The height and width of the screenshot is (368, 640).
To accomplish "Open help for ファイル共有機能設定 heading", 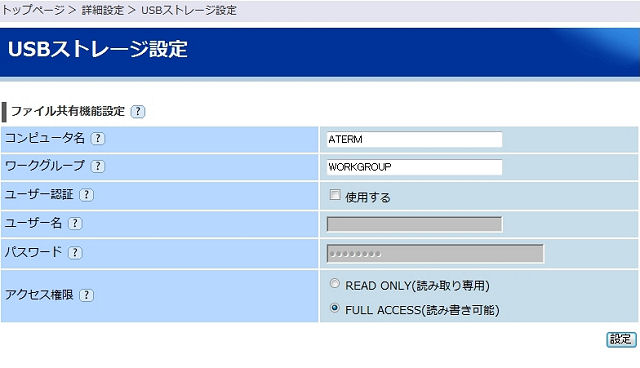I will pyautogui.click(x=138, y=111).
